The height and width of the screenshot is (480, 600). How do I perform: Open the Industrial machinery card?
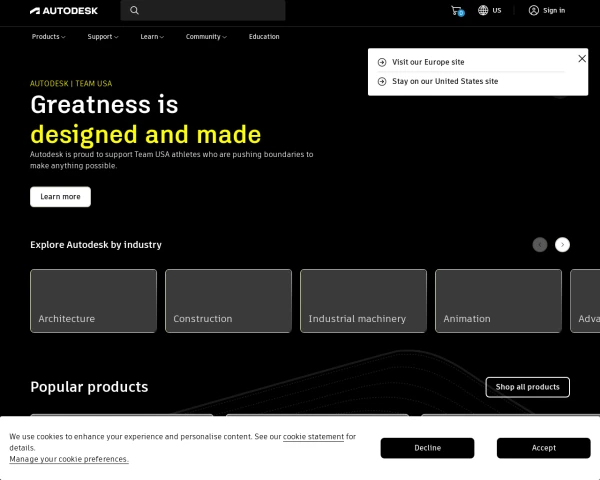click(x=364, y=301)
